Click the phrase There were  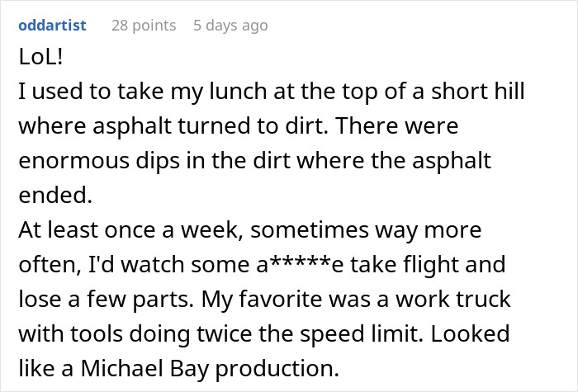point(397,125)
